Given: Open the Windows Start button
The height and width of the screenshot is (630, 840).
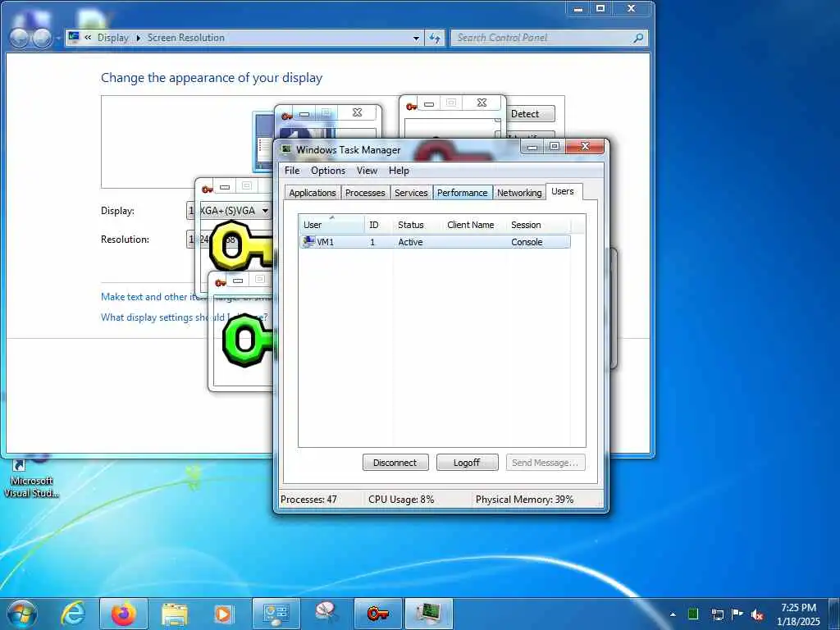Looking at the screenshot, I should (x=21, y=614).
